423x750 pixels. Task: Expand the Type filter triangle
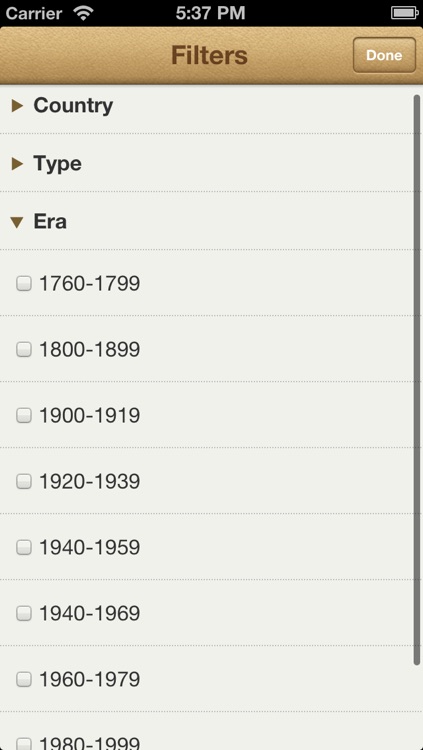click(x=18, y=164)
